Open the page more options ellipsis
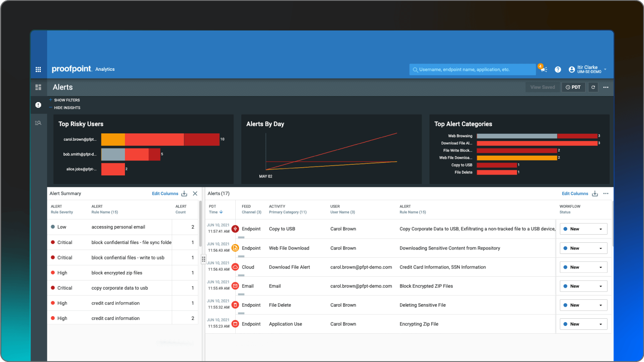This screenshot has width=644, height=362. click(x=606, y=87)
